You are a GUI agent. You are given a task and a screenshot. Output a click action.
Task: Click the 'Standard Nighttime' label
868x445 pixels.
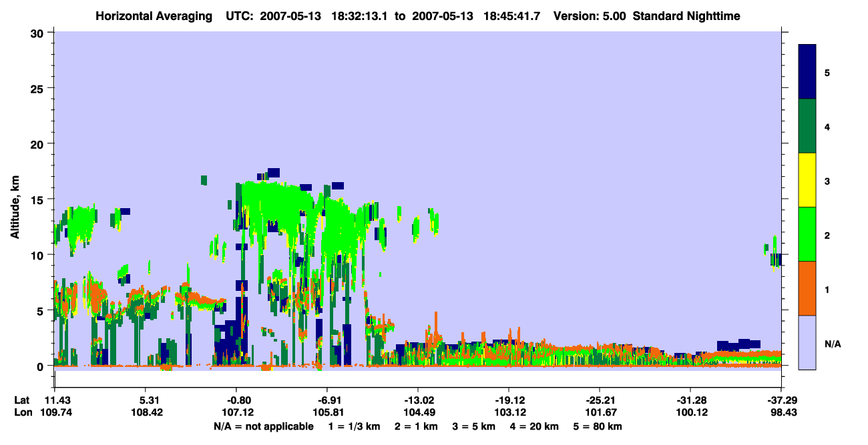click(x=686, y=15)
